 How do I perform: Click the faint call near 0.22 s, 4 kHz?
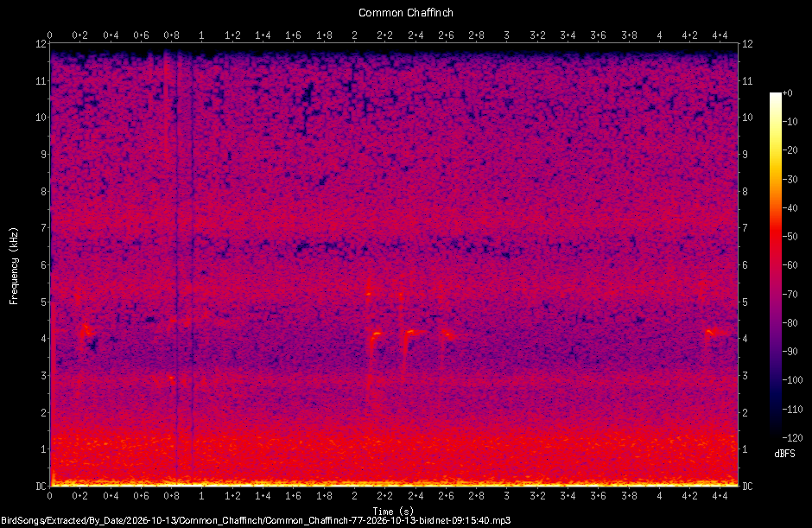[x=86, y=331]
